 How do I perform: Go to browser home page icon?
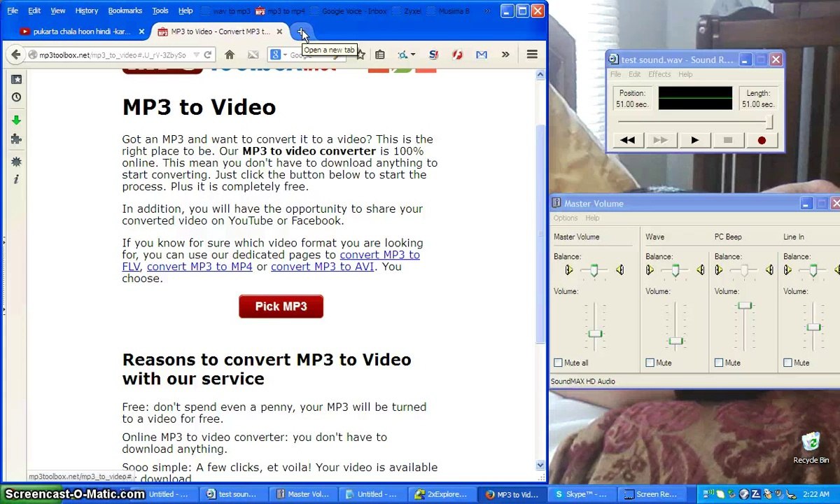[x=230, y=55]
